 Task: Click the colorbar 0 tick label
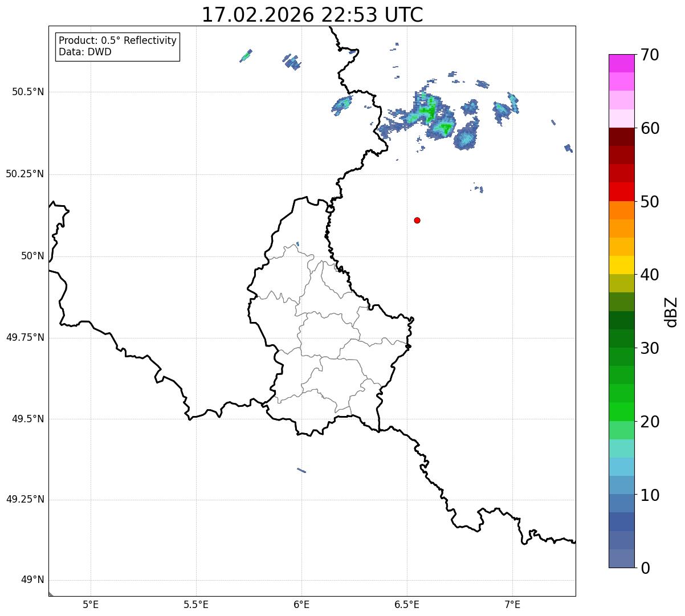click(645, 568)
